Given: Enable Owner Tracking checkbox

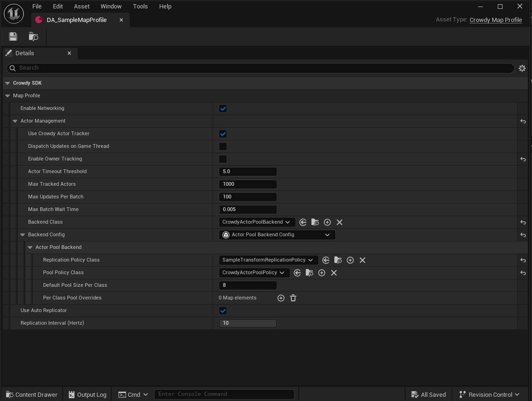Looking at the screenshot, I should 223,159.
